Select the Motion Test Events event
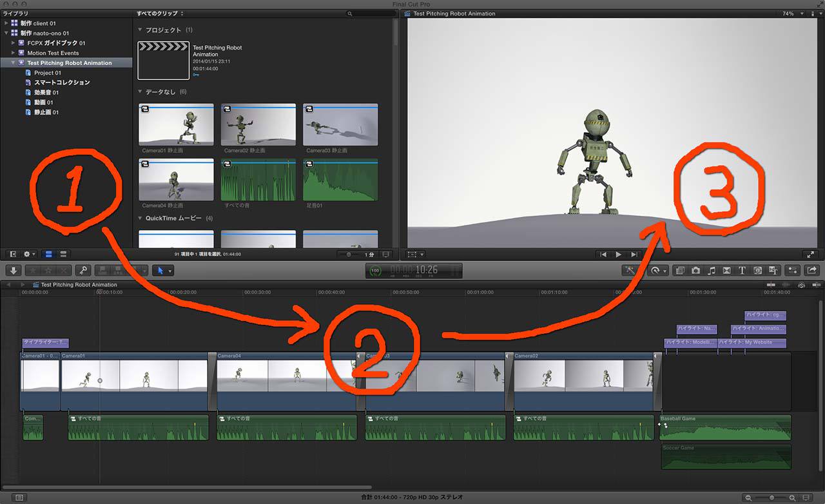825x504 pixels. [x=53, y=53]
